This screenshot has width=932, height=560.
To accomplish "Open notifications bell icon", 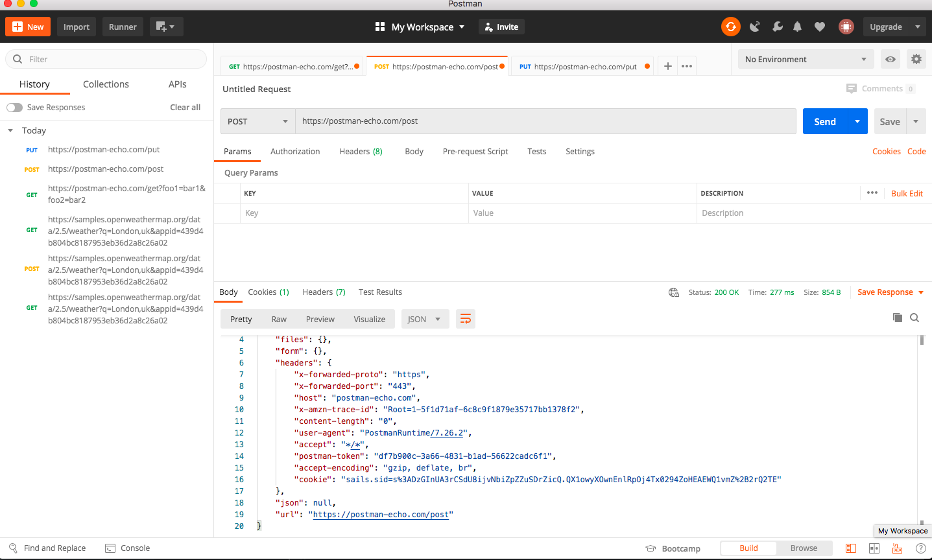I will coord(798,27).
